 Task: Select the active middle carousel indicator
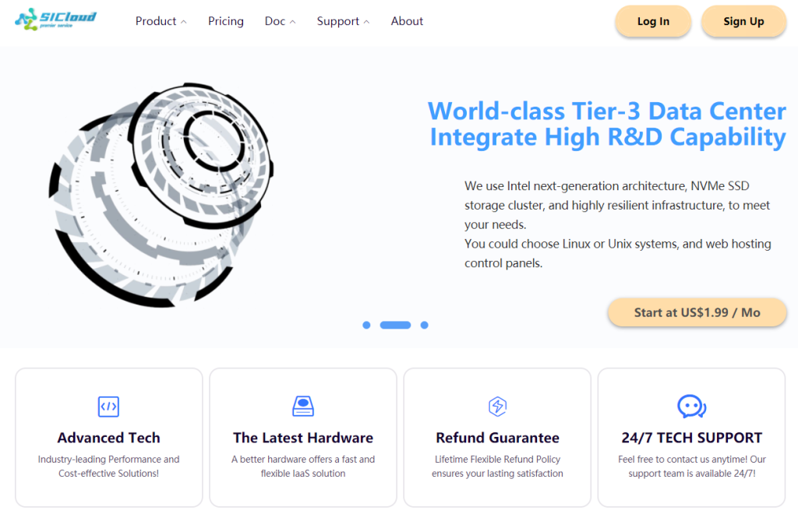point(395,325)
